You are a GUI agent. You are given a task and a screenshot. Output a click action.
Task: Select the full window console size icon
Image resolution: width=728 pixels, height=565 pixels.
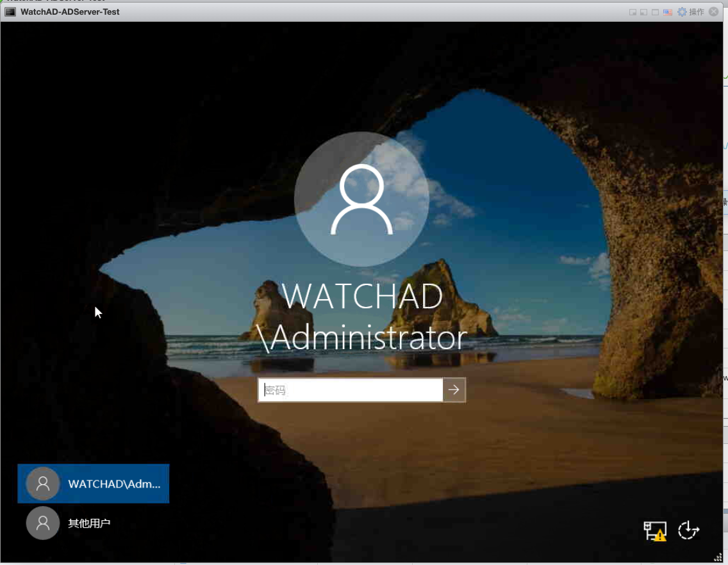[655, 12]
